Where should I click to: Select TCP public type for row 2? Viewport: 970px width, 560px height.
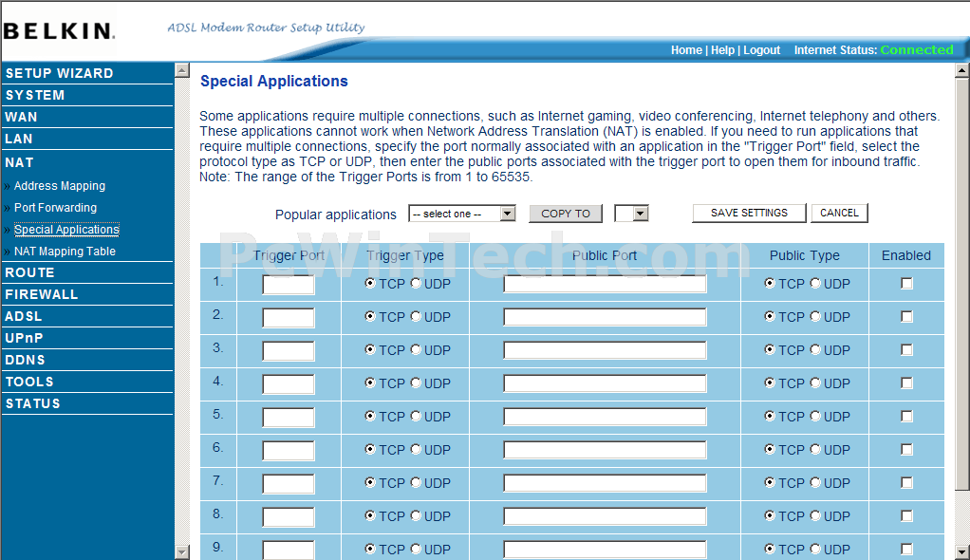point(770,316)
